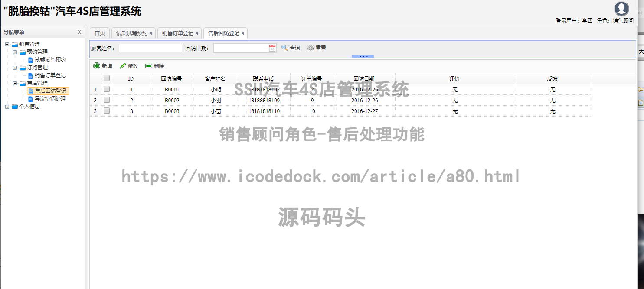Collapse the 售后管理 folder
This screenshot has width=644, height=289.
coord(15,83)
